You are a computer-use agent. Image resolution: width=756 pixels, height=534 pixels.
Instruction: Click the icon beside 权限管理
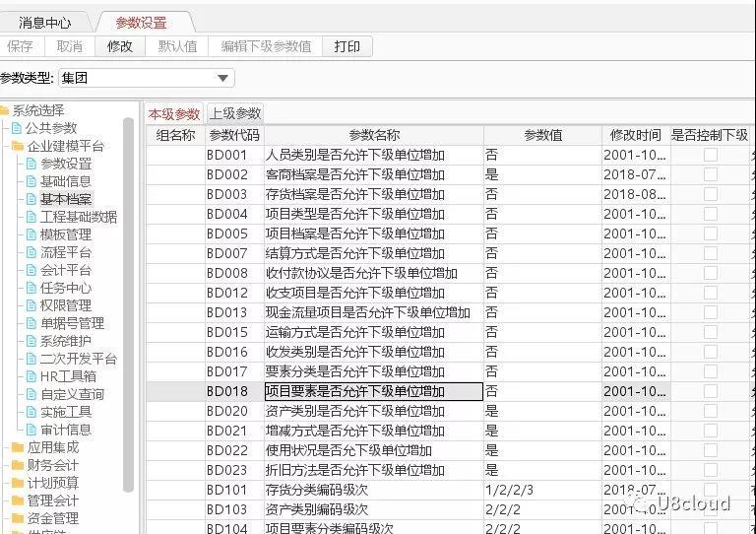point(31,305)
